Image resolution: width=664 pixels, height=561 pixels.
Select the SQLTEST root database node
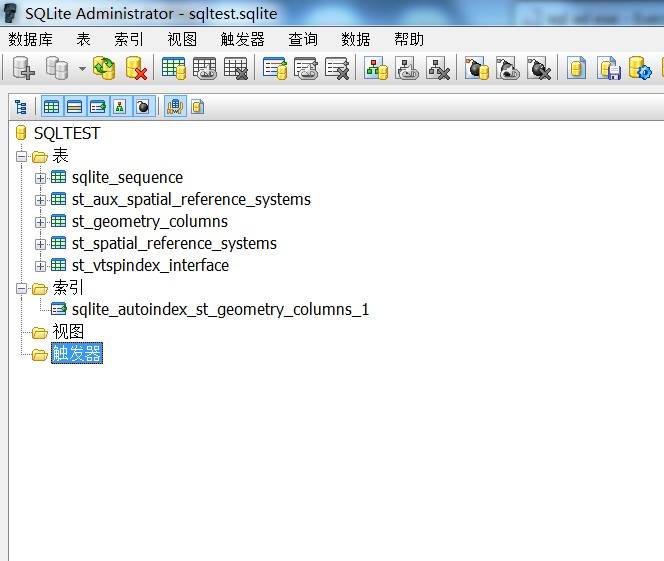click(x=67, y=133)
